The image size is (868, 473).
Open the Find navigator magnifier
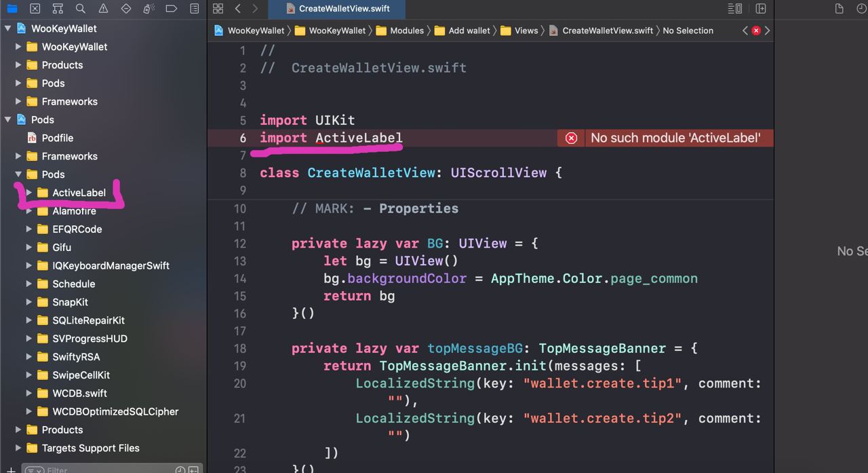[x=80, y=9]
